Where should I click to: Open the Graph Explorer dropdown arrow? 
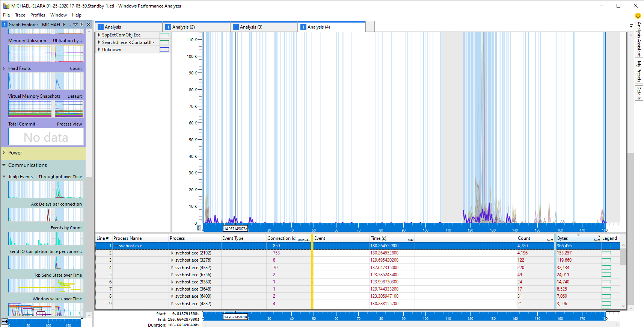(75, 24)
